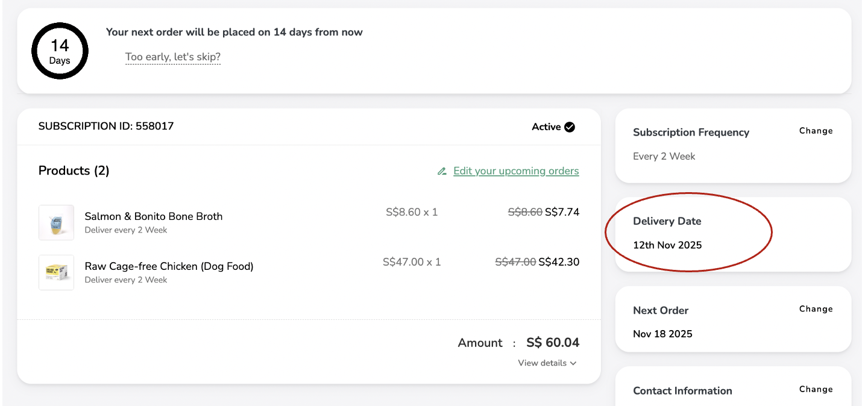The image size is (868, 406).
Task: Click the Active status checkmark icon
Action: pyautogui.click(x=570, y=127)
